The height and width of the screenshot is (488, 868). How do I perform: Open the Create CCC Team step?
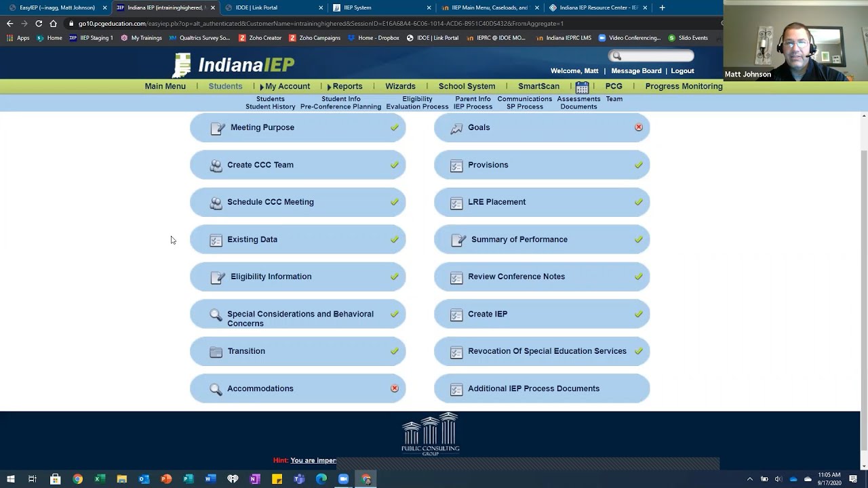(298, 165)
